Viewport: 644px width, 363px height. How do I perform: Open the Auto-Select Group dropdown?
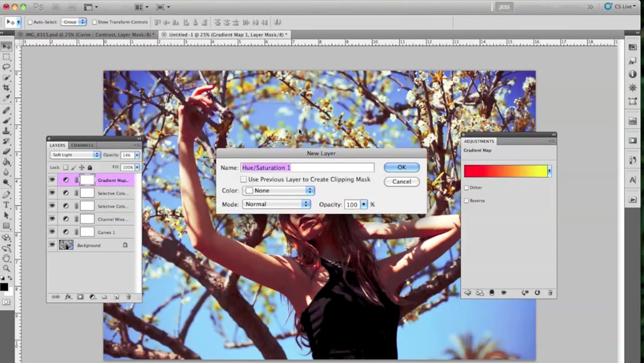74,22
